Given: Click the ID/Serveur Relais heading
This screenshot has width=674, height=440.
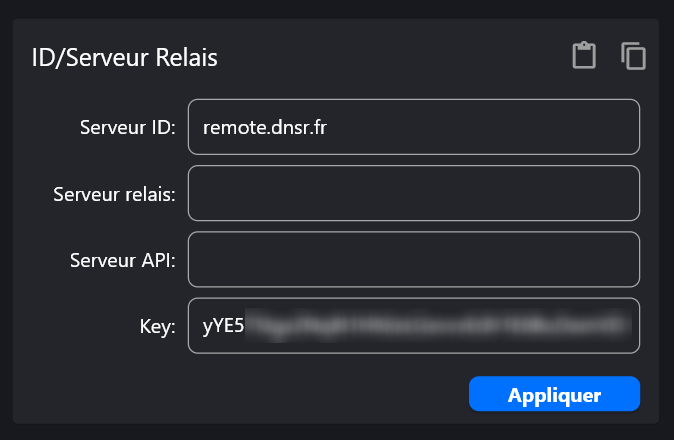Looking at the screenshot, I should tap(125, 57).
